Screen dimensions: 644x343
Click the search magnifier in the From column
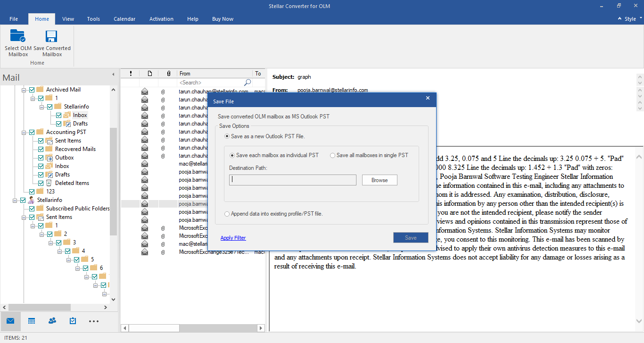248,83
